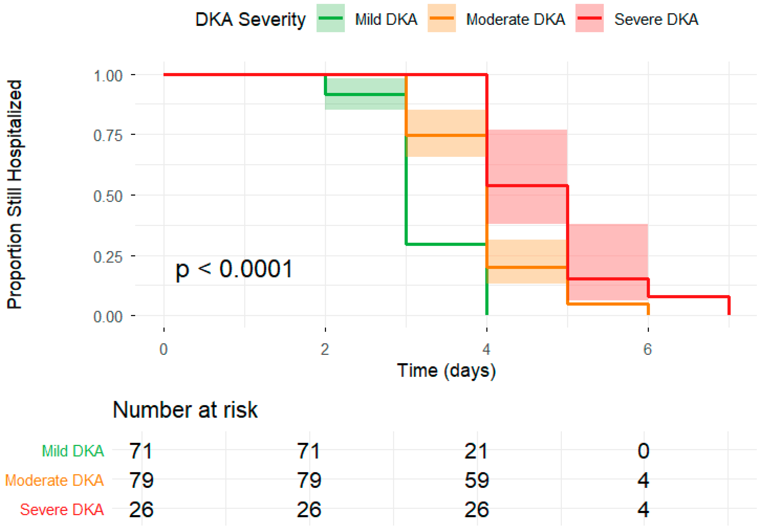Click the red Severe DKA legend swatch
The width and height of the screenshot is (762, 532).
590,18
